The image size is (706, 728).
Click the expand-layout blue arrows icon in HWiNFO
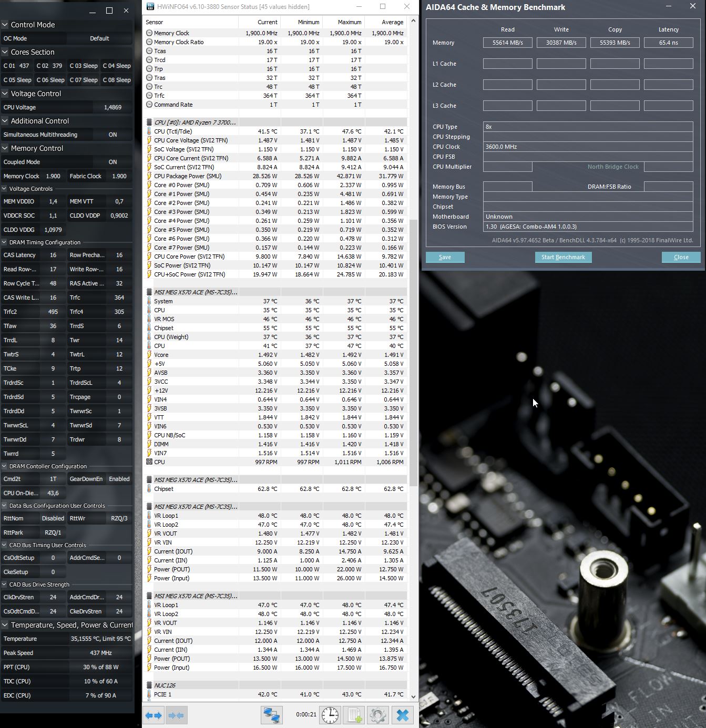pyautogui.click(x=154, y=715)
